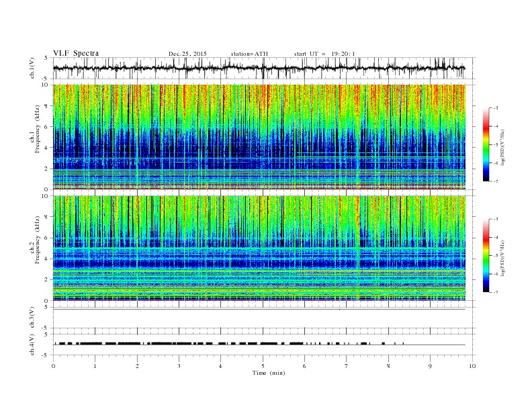Click the 'ch.1(V)' waveform axis label

point(32,68)
